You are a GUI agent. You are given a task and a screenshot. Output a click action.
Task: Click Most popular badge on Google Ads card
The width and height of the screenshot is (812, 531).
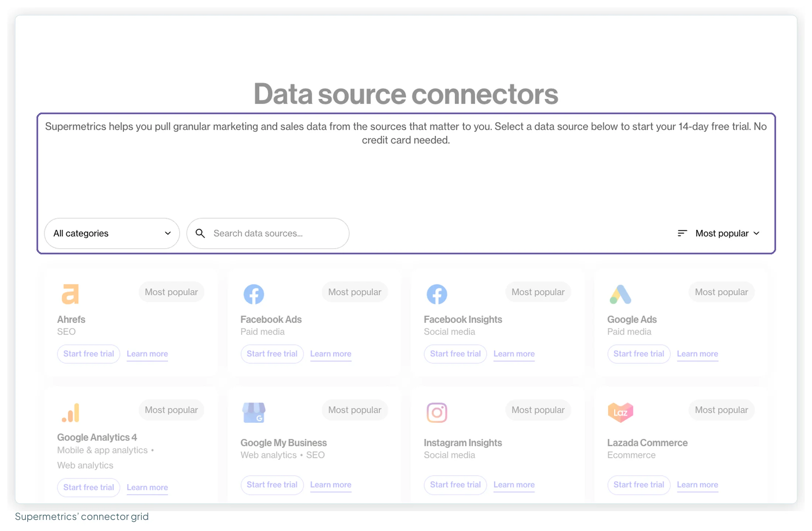722,292
